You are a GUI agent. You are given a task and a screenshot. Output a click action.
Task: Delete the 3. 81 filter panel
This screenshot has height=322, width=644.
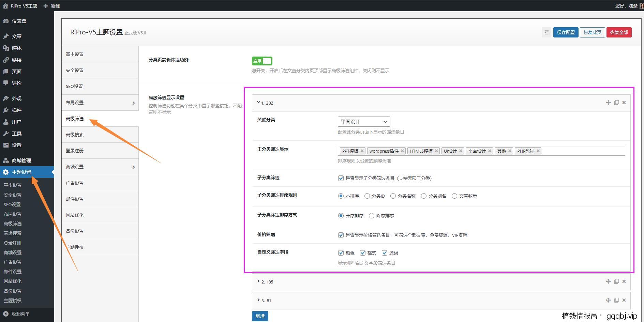624,300
